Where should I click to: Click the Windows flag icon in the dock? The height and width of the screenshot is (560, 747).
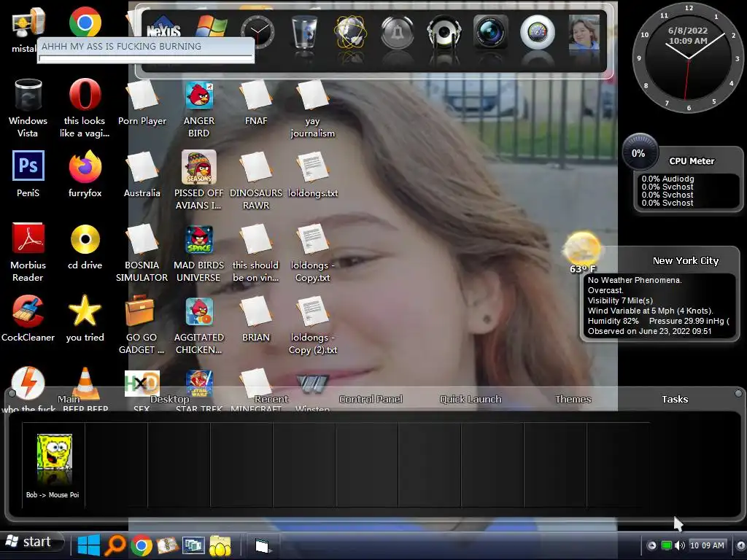point(211,26)
